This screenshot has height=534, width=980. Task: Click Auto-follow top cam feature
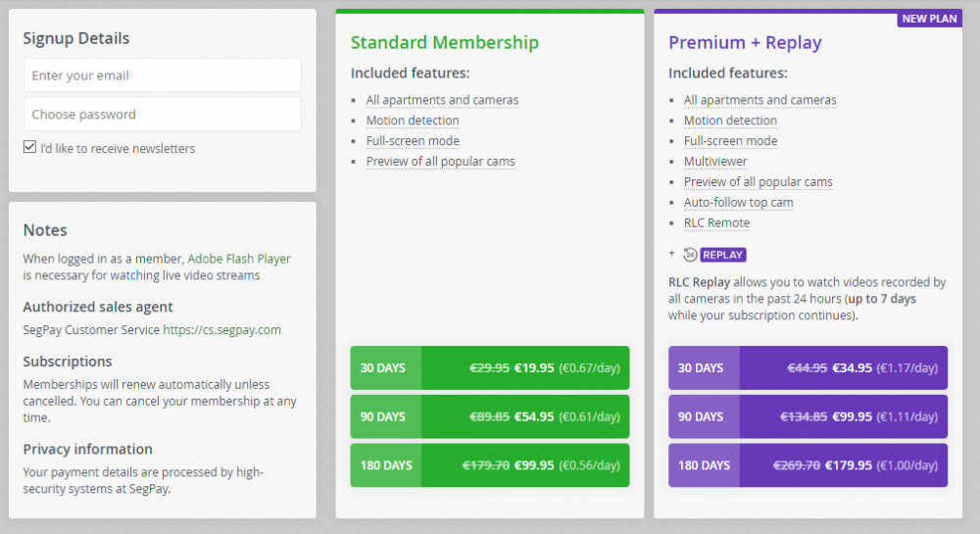coord(738,203)
